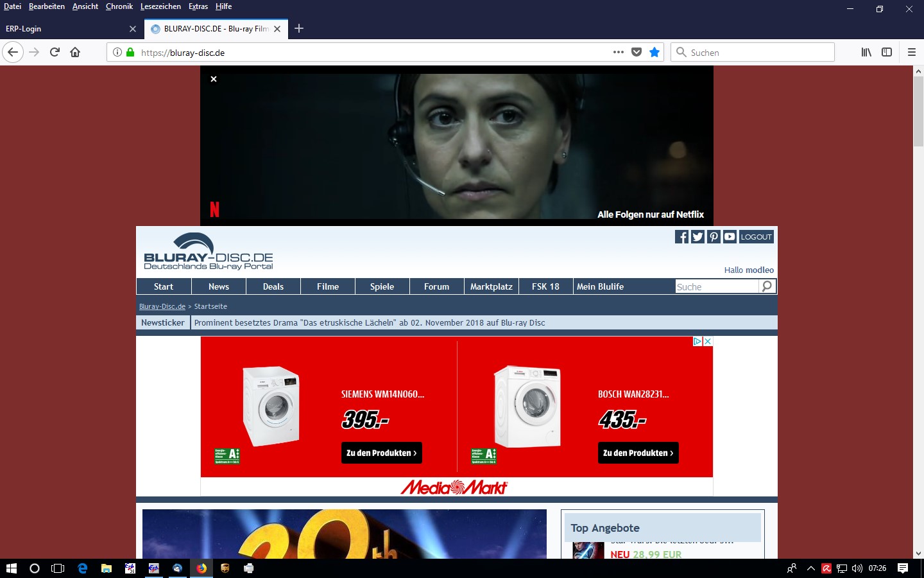Open the AdChoices triangle icon on MediaMarkt ad

(697, 342)
